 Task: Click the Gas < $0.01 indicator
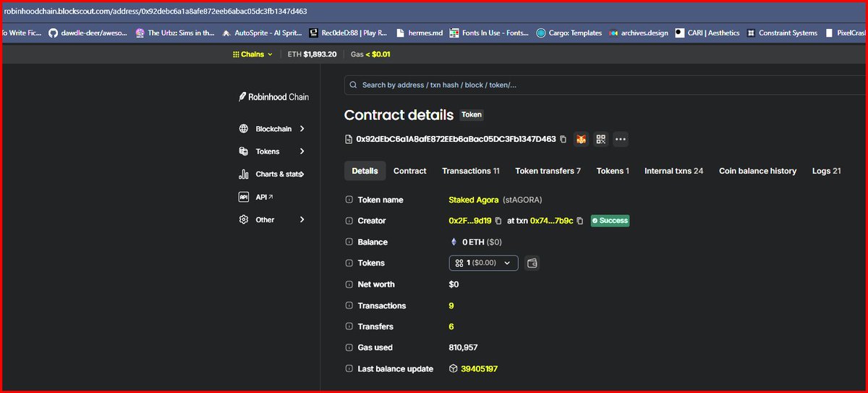pos(370,54)
